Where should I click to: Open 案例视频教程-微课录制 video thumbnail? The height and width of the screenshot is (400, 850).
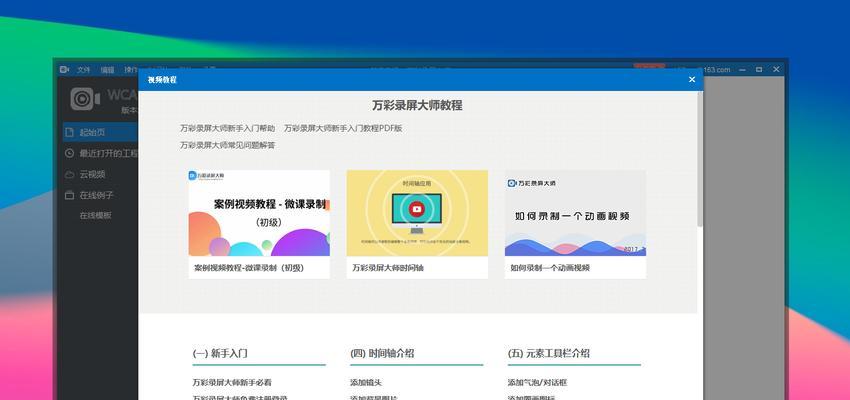(259, 213)
